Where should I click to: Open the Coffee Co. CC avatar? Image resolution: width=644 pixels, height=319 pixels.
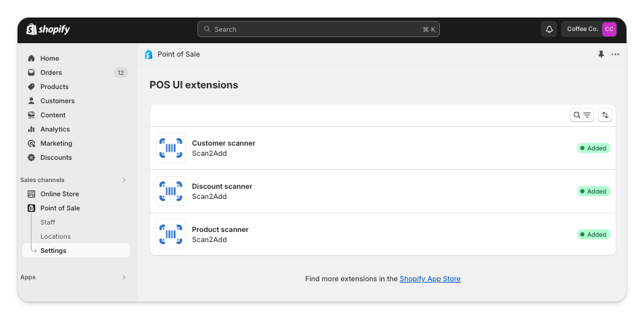pyautogui.click(x=609, y=29)
